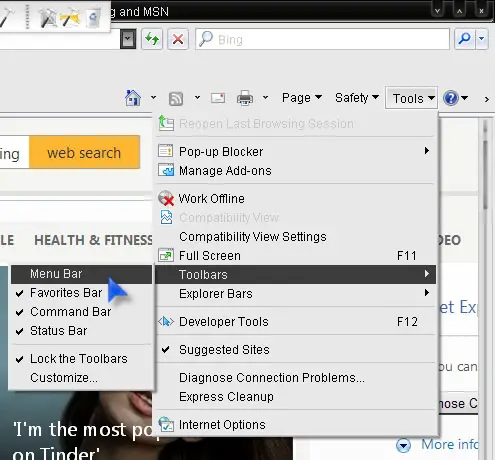This screenshot has width=495, height=460.
Task: Open the Safety dropdown menu
Action: [357, 98]
